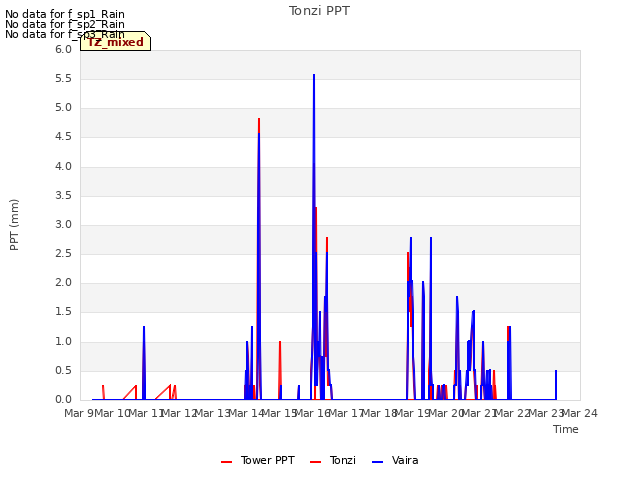Click the 1.5 y-axis tick label
This screenshot has width=640, height=480.
(x=63, y=312)
